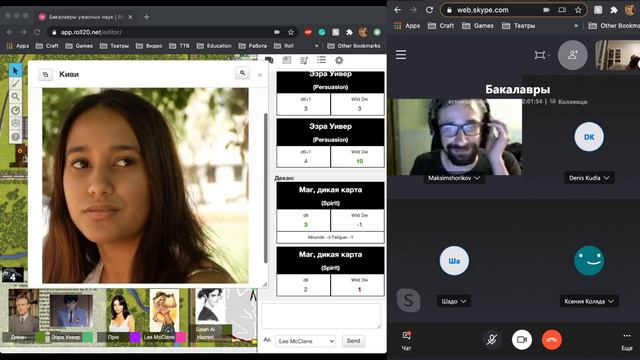Add people to the Skype call
This screenshot has width=640, height=360.
click(x=573, y=55)
